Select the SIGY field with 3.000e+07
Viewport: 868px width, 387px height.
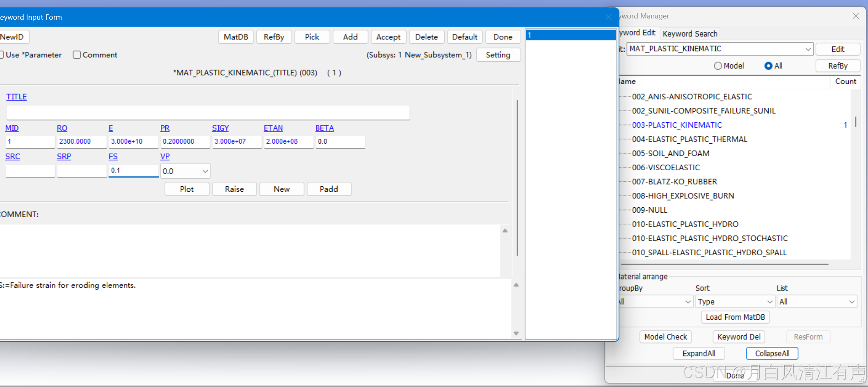click(x=237, y=142)
